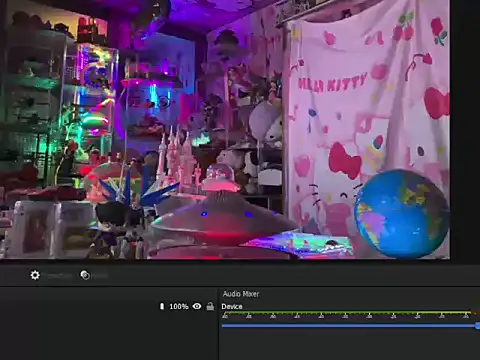Grab the volume slider handle at far right
Screen dimensions: 480x360
pyautogui.click(x=478, y=326)
